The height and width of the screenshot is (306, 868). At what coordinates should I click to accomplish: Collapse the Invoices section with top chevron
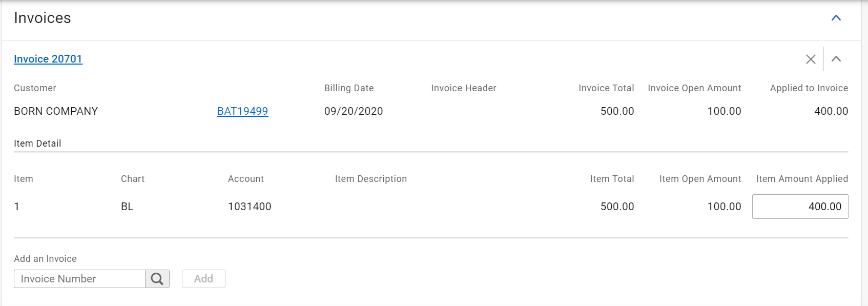tap(836, 18)
